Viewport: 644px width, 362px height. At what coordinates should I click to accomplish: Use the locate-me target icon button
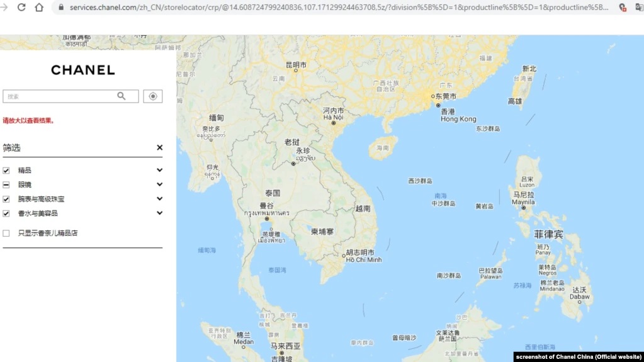coord(153,96)
